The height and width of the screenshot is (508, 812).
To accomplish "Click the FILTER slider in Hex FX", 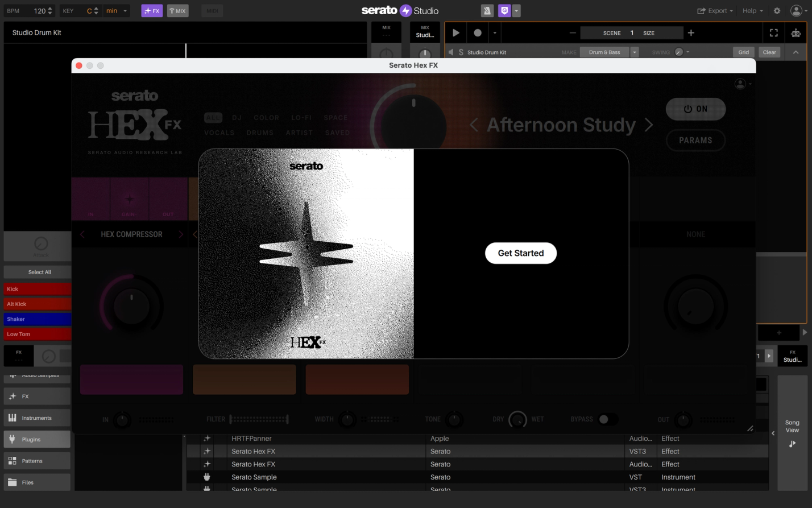I will click(x=259, y=419).
